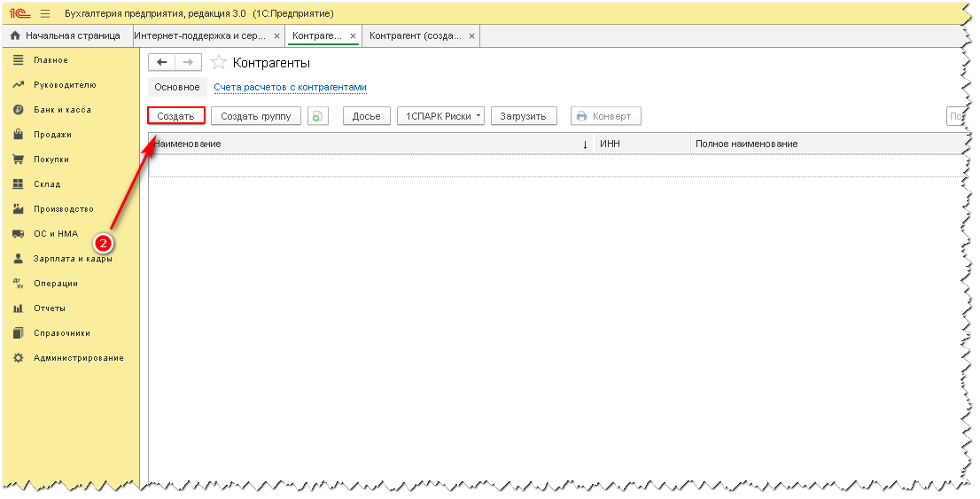
Task: Click the Администрирование gear icon
Action: [18, 358]
